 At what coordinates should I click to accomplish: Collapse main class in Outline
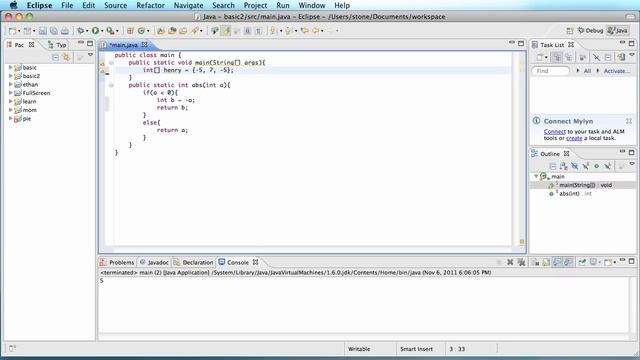click(x=536, y=176)
